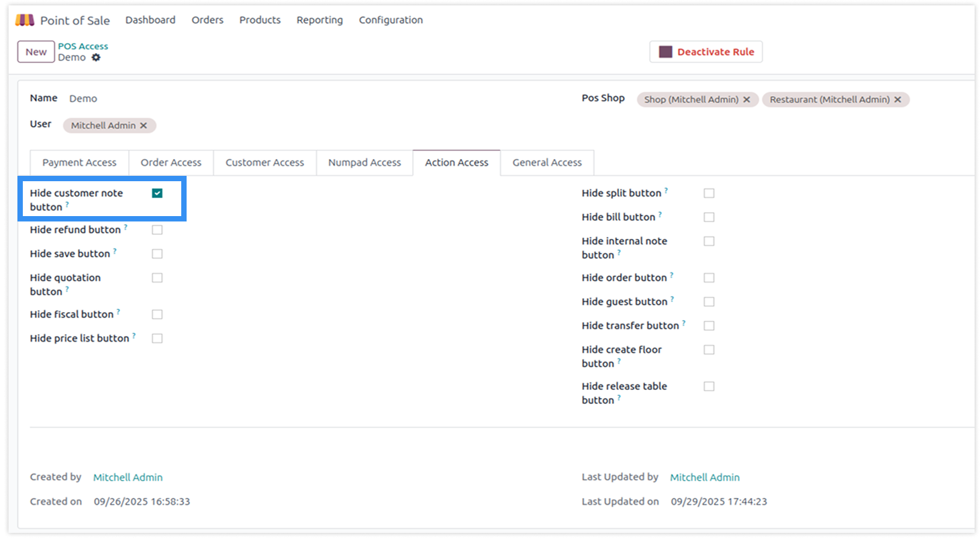Viewport: 980px width, 553px height.
Task: Switch to the General Access tab
Action: (547, 162)
